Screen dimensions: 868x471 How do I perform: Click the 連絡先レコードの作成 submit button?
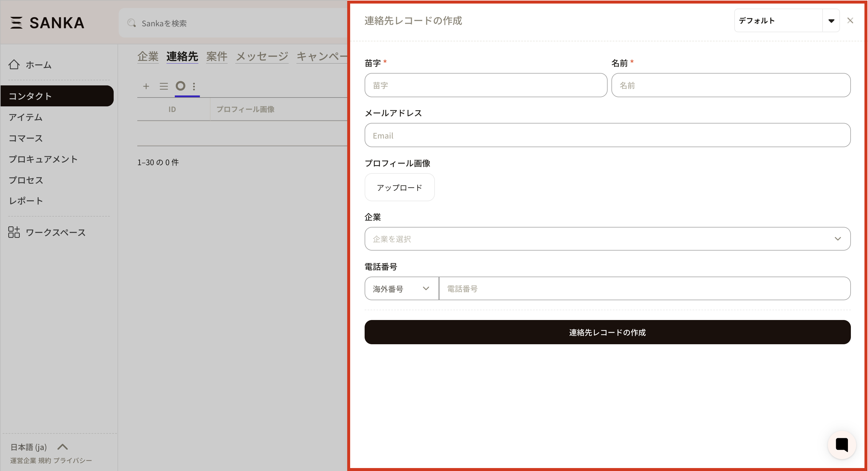pos(607,332)
